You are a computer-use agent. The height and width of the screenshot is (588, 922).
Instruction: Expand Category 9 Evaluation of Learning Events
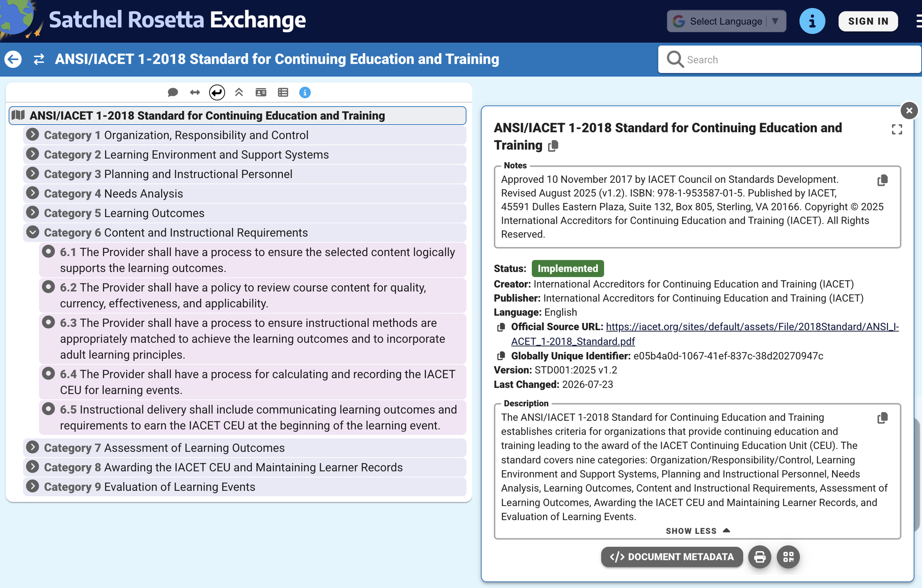point(32,486)
